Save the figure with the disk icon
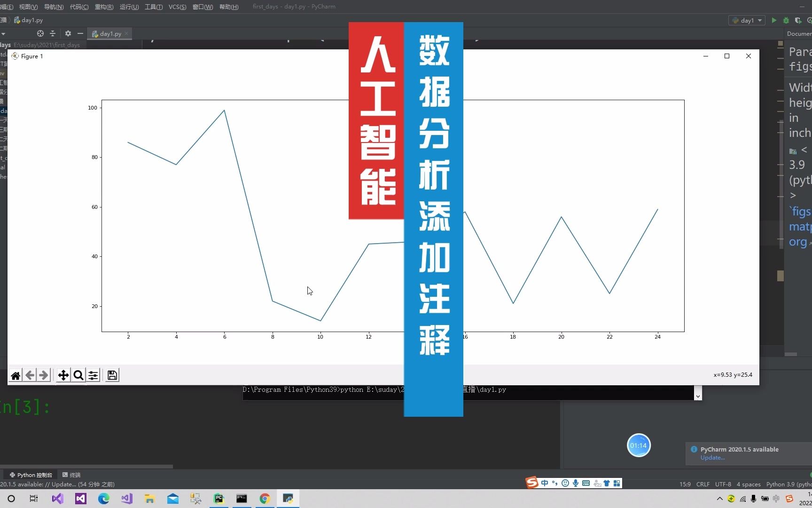Viewport: 812px width, 508px height. point(112,375)
